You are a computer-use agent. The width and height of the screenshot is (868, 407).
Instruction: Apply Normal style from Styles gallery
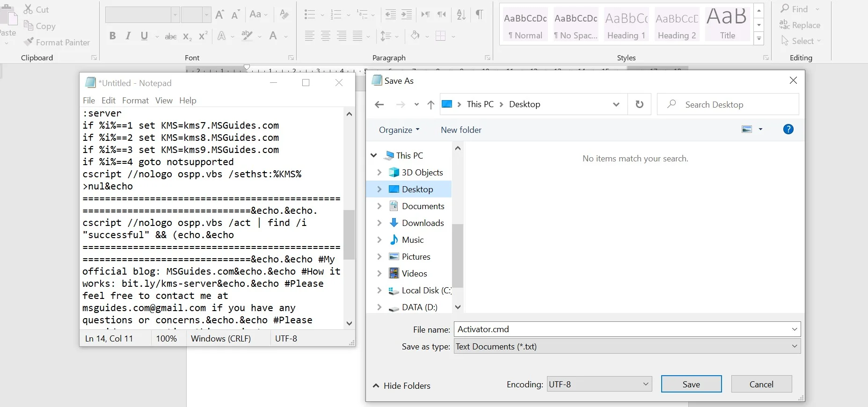coord(525,24)
